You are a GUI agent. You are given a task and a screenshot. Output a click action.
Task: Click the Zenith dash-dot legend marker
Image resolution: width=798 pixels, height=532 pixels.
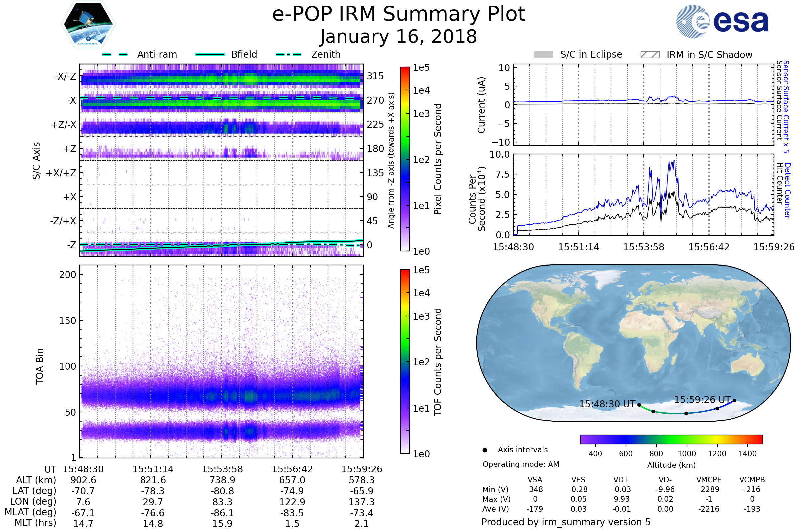coord(288,54)
